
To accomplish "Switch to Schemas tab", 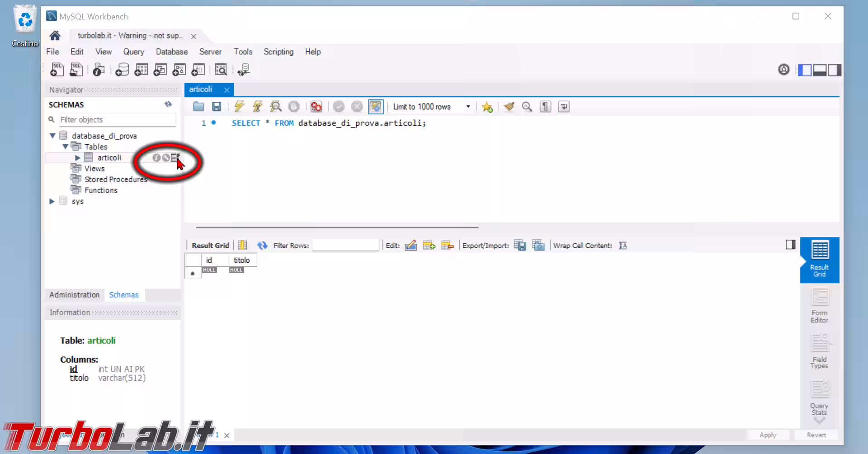I will coord(124,295).
